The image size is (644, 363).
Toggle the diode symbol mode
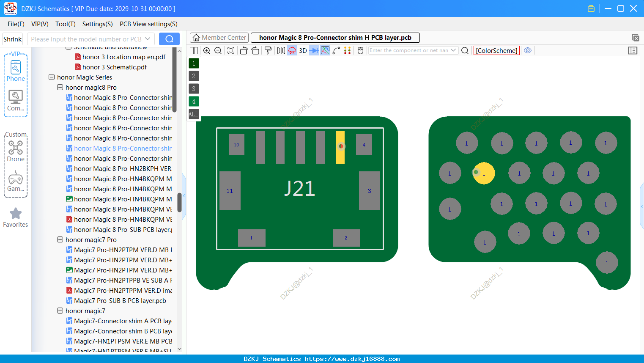click(314, 50)
